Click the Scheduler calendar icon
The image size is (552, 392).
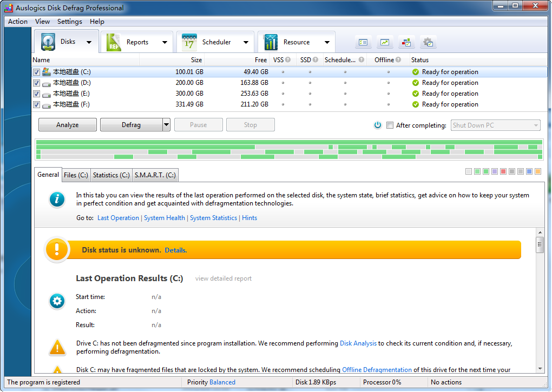pos(189,42)
